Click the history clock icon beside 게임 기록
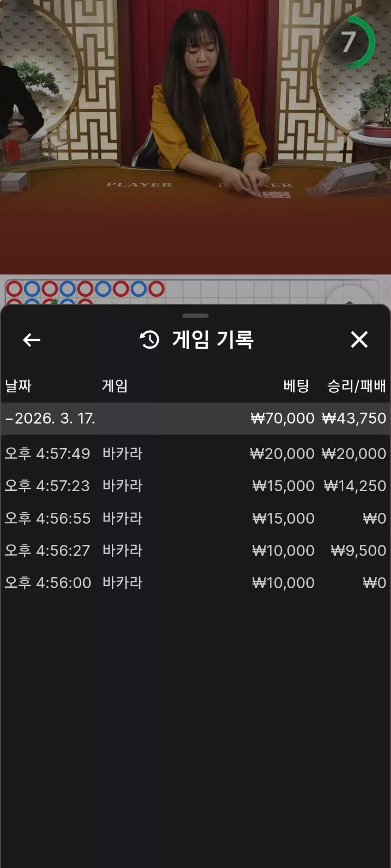391x868 pixels. [149, 340]
